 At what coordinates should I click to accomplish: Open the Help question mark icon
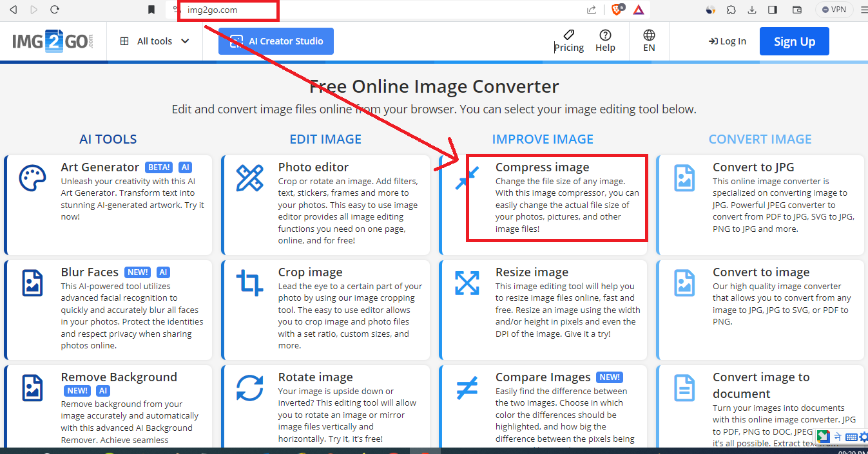click(x=605, y=41)
